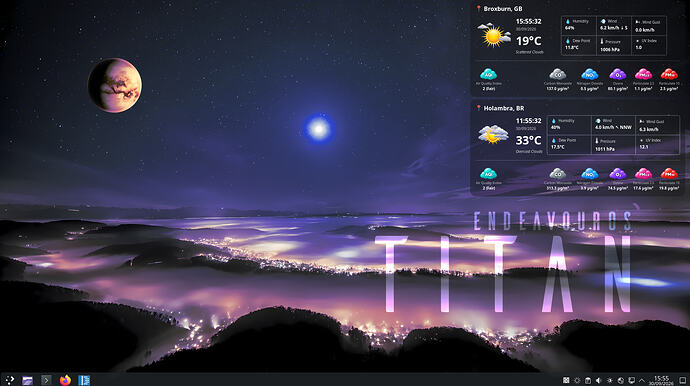
Task: Click the 11:55:32 widget clock
Action: 529,121
